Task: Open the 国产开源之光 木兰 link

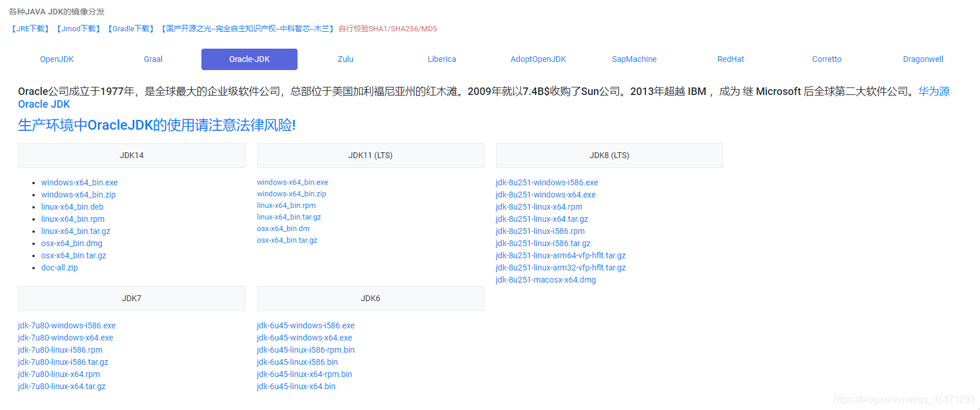Action: coord(248,29)
